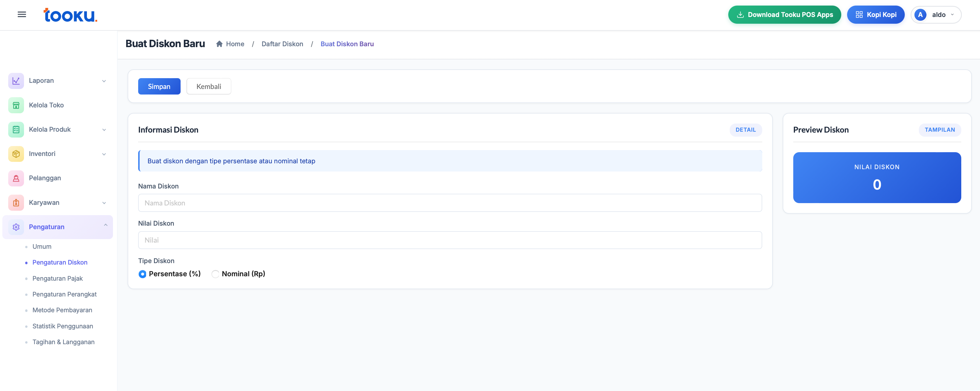Click the Kelola Toko store icon
Screen dimensions: 980x391
tap(16, 105)
